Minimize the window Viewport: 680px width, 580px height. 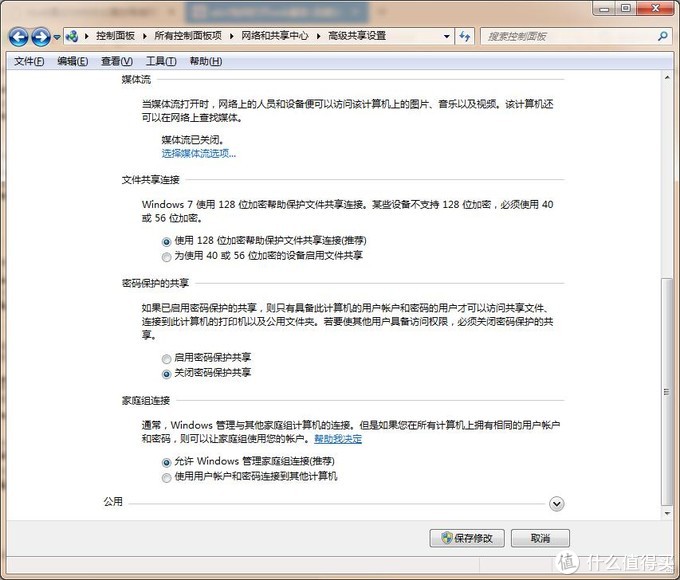point(605,8)
